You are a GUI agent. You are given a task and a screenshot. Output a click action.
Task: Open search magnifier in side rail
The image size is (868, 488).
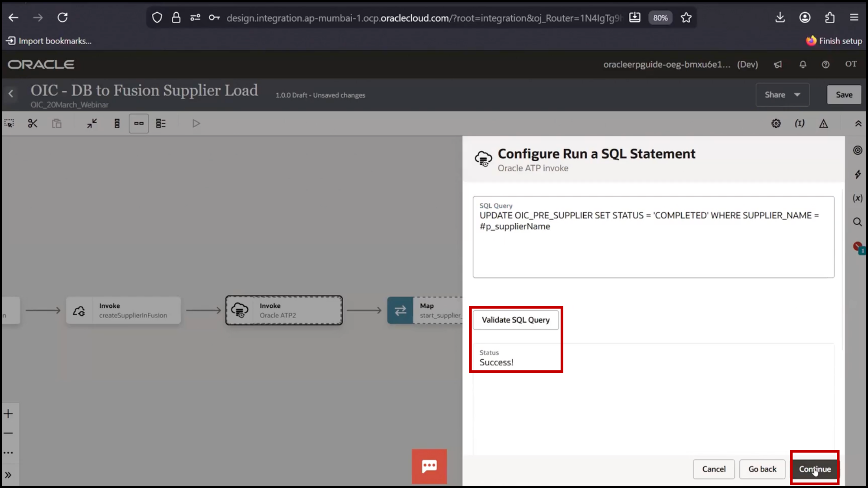pyautogui.click(x=858, y=222)
